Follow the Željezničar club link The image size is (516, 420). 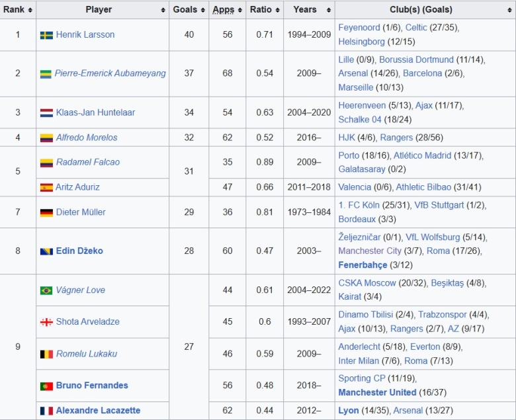coord(359,237)
